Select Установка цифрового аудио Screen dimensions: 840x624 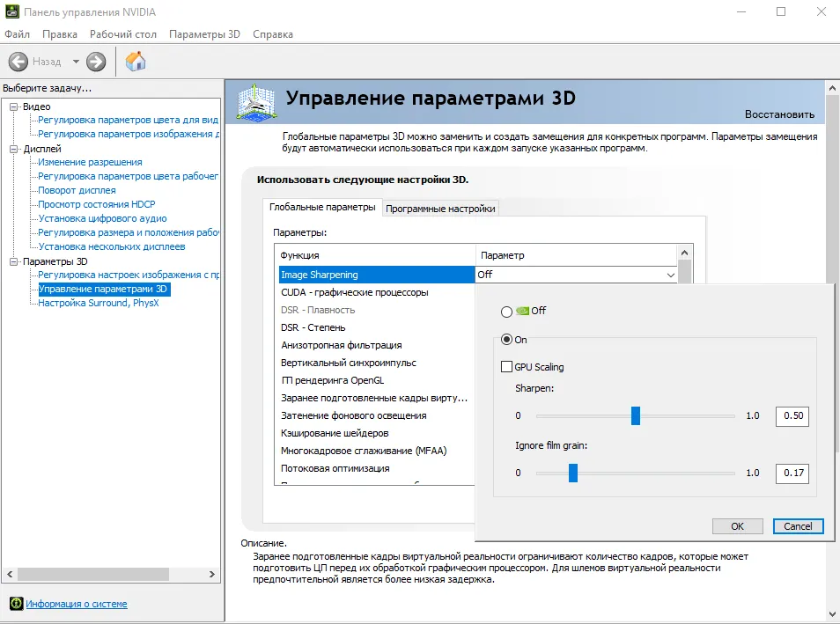102,218
